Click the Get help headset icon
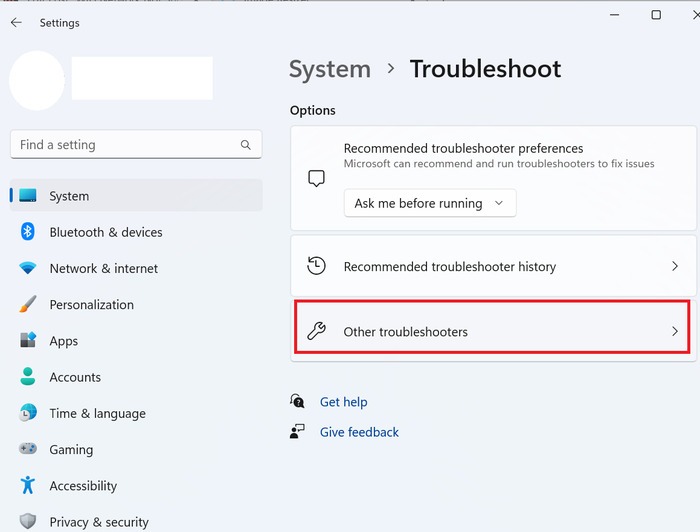700x532 pixels. (x=297, y=401)
